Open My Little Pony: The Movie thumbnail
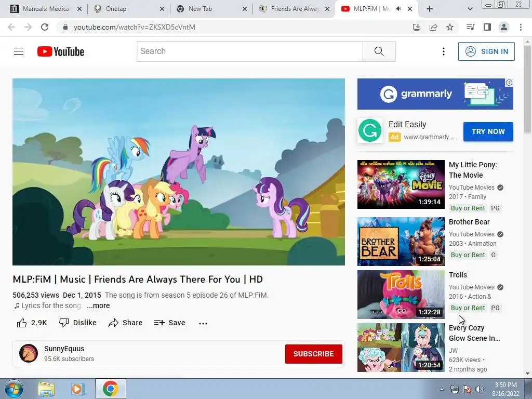 pos(401,184)
